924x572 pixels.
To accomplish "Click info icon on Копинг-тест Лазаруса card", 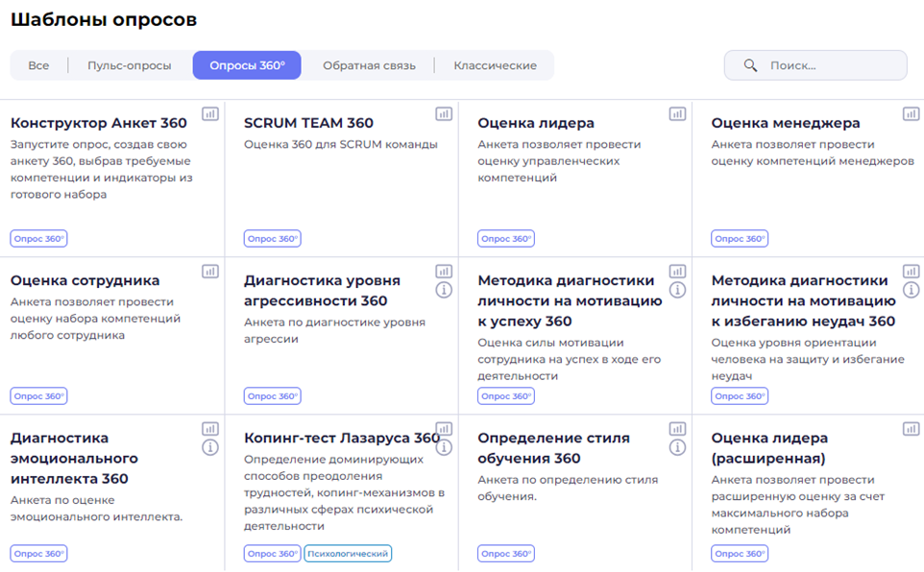I will point(444,447).
